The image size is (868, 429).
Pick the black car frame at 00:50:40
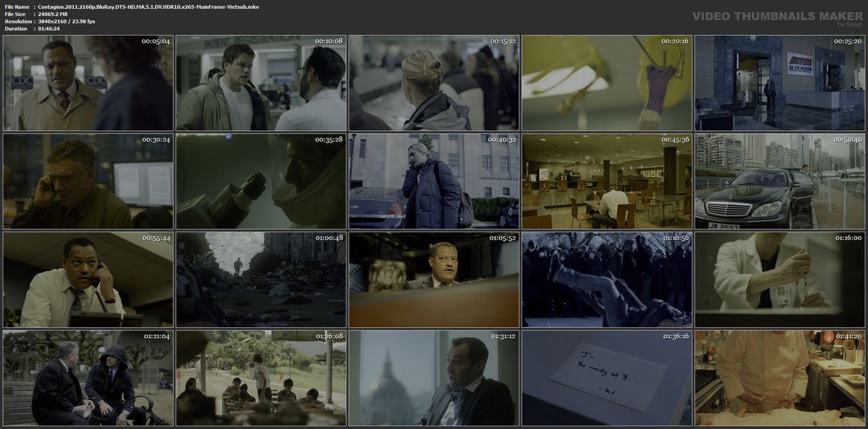(x=780, y=181)
